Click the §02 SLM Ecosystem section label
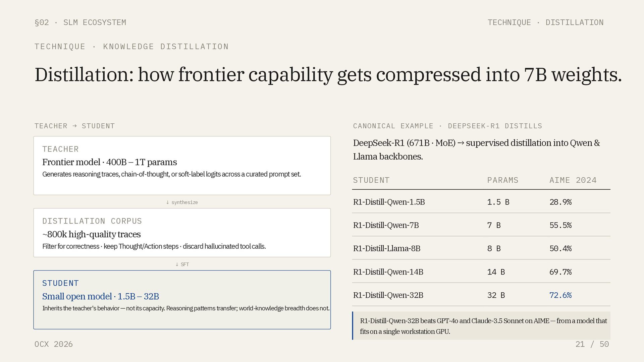 coord(80,22)
